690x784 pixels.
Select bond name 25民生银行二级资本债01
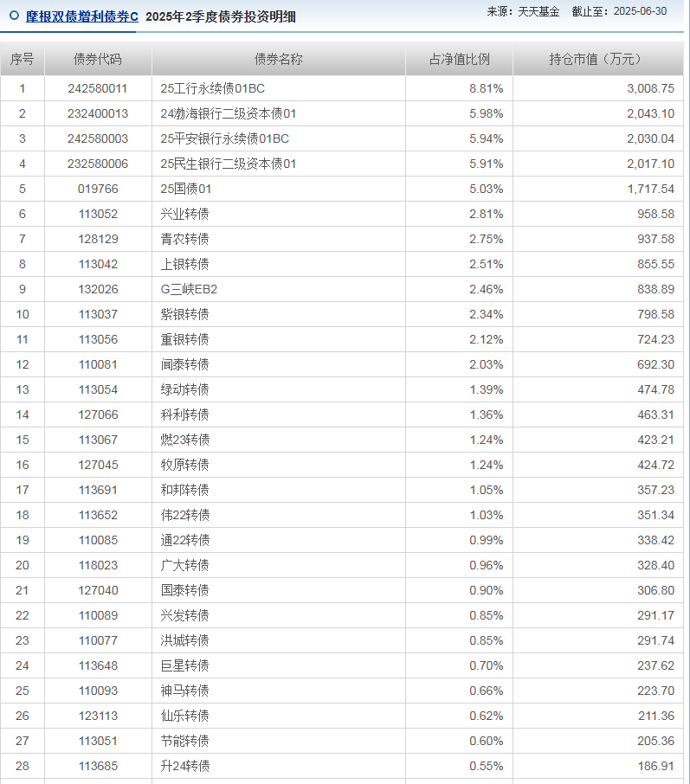(x=229, y=164)
